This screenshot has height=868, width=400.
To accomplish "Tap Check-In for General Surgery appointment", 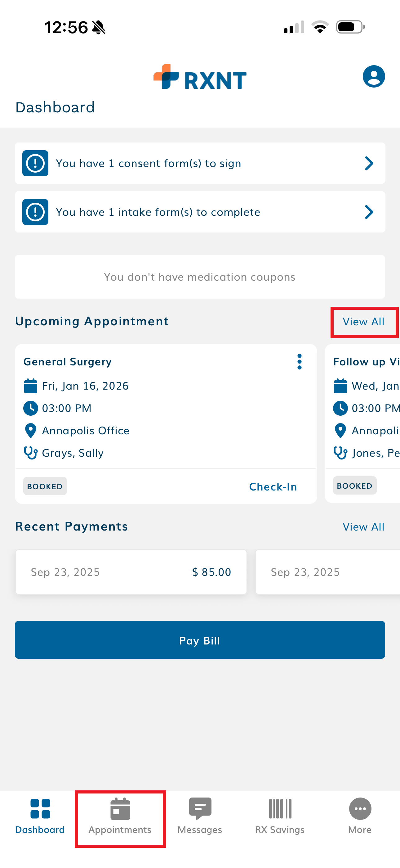I will tap(273, 486).
